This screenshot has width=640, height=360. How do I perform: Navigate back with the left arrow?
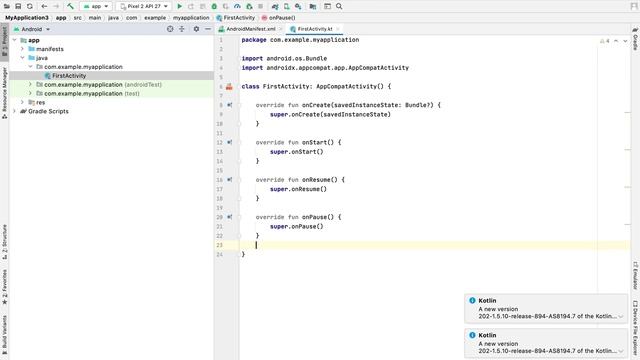(x=44, y=6)
